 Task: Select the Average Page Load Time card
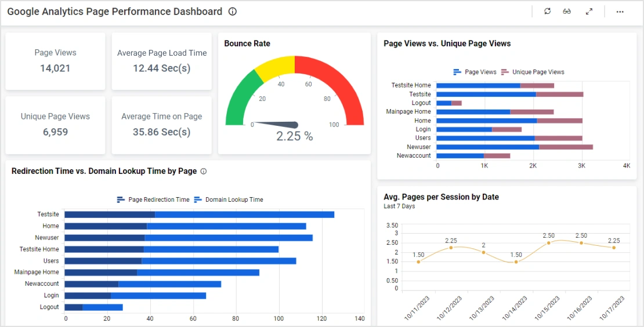pos(161,61)
